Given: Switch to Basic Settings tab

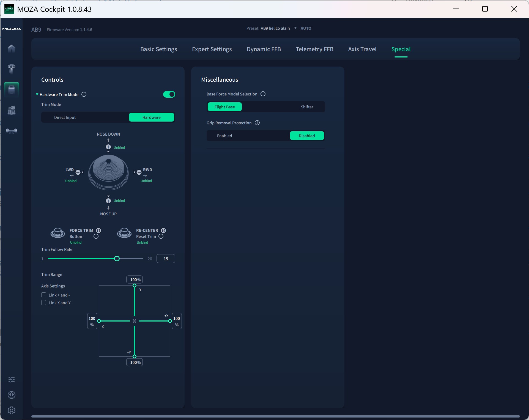Looking at the screenshot, I should click(x=159, y=49).
